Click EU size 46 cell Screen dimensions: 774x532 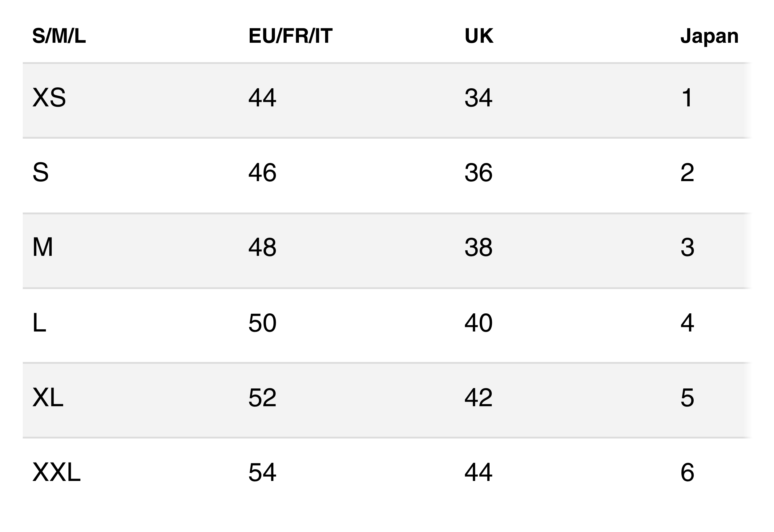[262, 173]
